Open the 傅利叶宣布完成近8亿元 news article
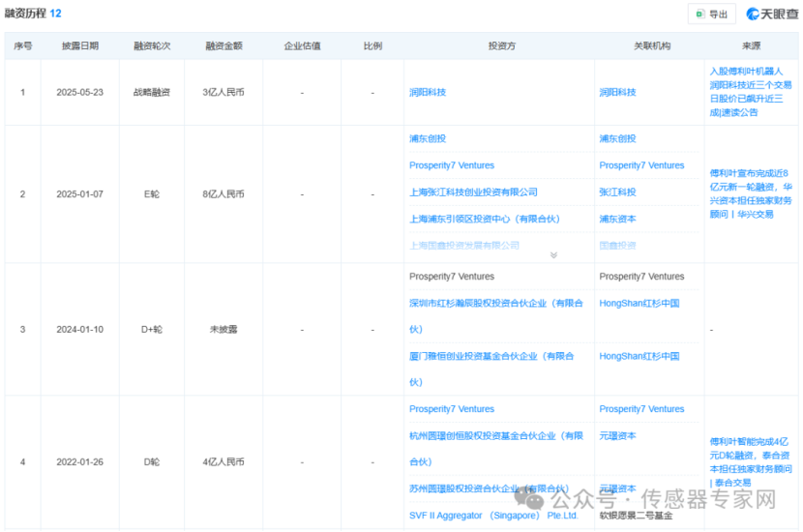 click(x=750, y=193)
